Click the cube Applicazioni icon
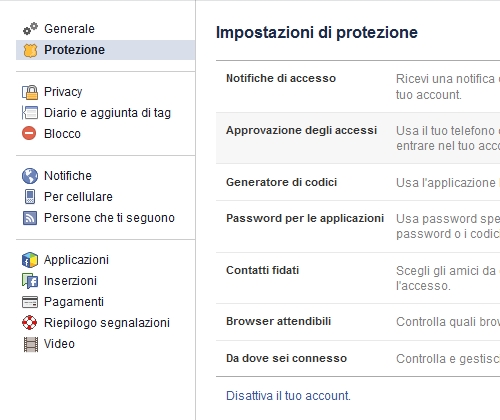The width and height of the screenshot is (500, 420). pos(30,260)
